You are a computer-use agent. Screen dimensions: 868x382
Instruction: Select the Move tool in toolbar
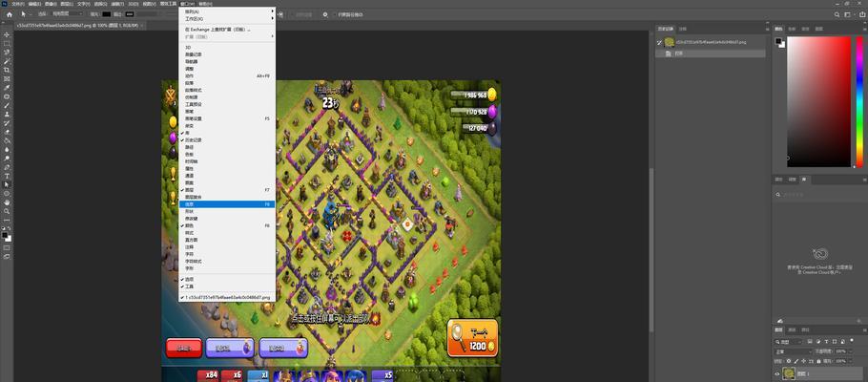pyautogui.click(x=7, y=34)
